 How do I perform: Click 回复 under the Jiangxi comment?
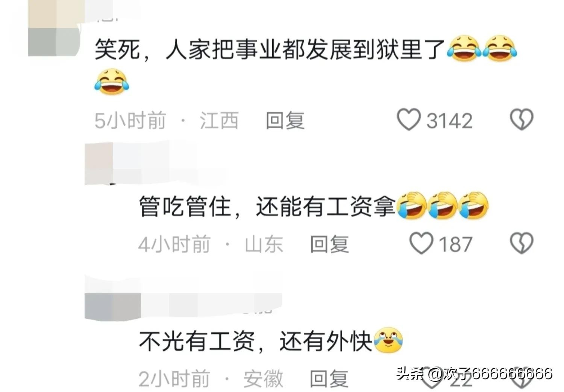[285, 121]
